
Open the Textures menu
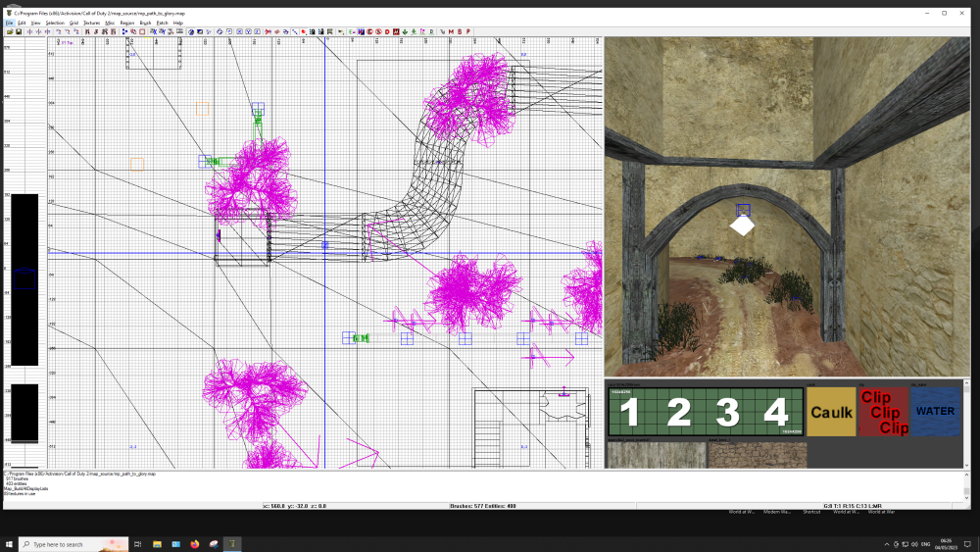coord(91,23)
